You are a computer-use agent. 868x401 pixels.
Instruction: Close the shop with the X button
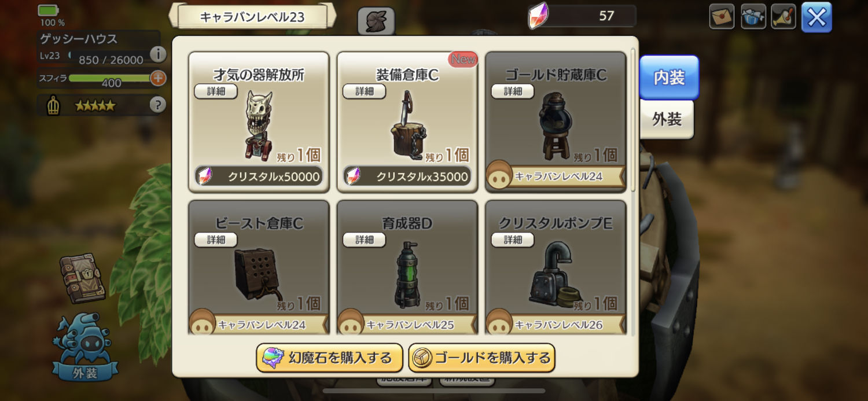tap(816, 17)
